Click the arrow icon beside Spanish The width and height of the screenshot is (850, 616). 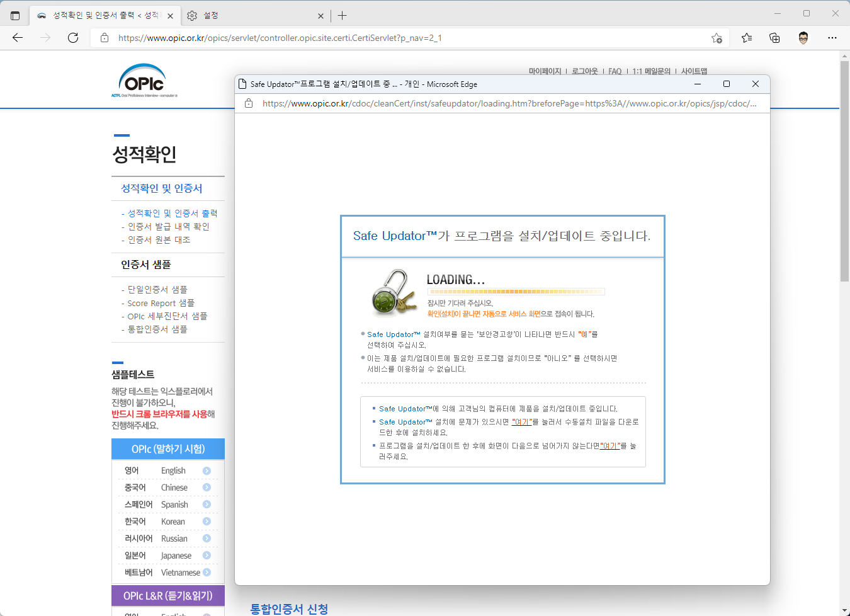[x=207, y=505]
